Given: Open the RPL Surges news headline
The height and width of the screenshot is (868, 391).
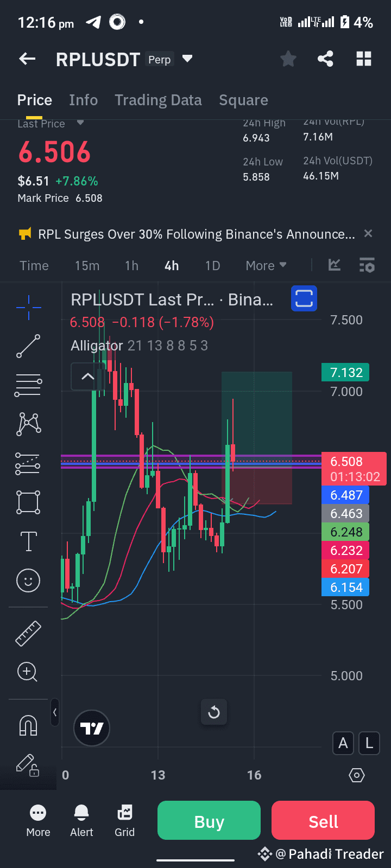Looking at the screenshot, I should 196,234.
